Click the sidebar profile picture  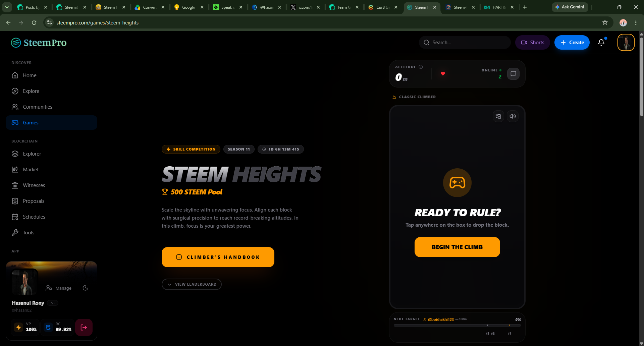click(x=24, y=282)
